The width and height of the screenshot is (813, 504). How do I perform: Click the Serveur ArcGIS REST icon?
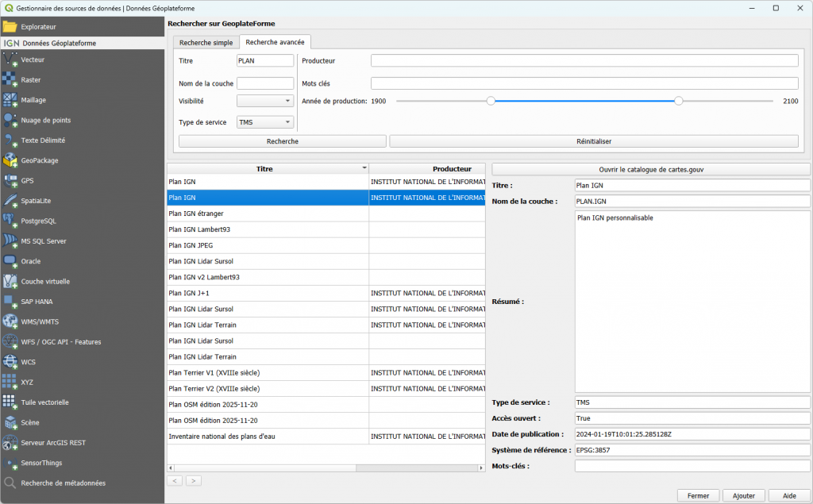point(10,442)
